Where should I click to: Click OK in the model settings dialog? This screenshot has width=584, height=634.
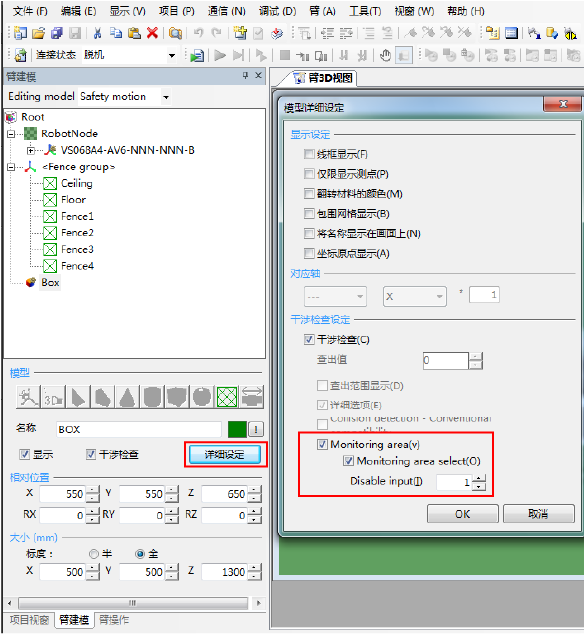click(463, 514)
